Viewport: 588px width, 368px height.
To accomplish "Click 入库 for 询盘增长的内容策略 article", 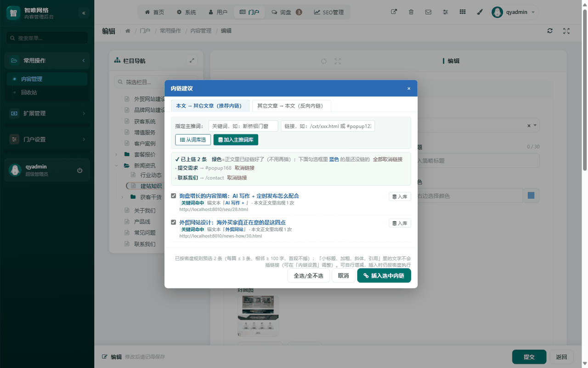I will pyautogui.click(x=400, y=196).
